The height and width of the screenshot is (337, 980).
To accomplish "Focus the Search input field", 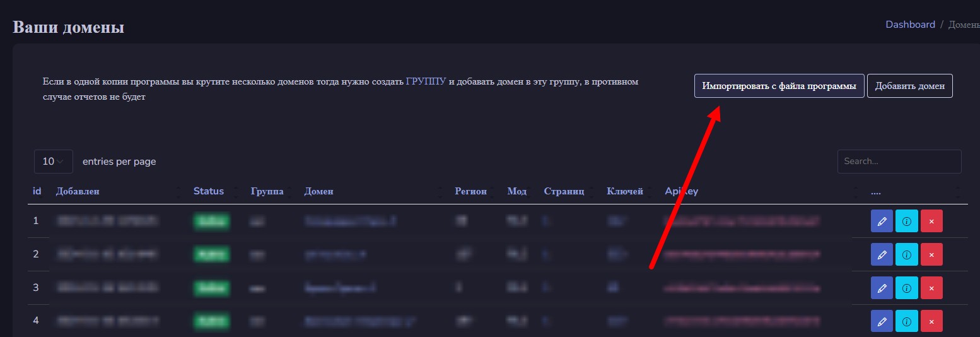I will coord(899,162).
